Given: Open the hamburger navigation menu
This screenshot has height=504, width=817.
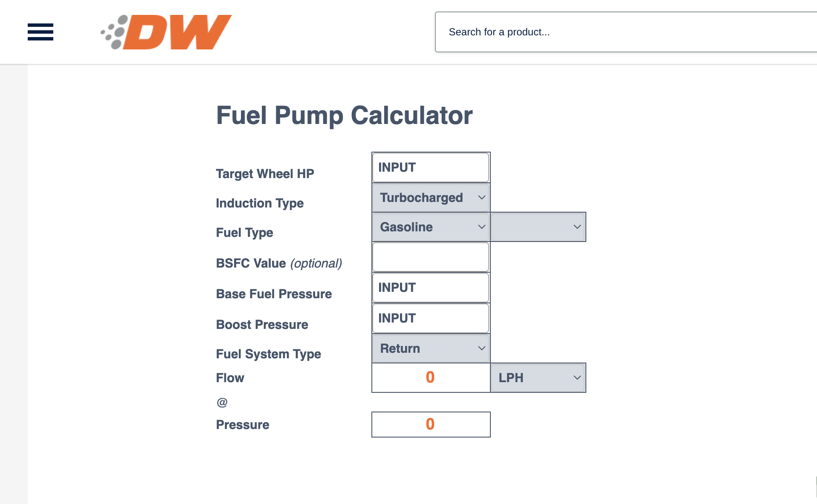Looking at the screenshot, I should pyautogui.click(x=41, y=32).
